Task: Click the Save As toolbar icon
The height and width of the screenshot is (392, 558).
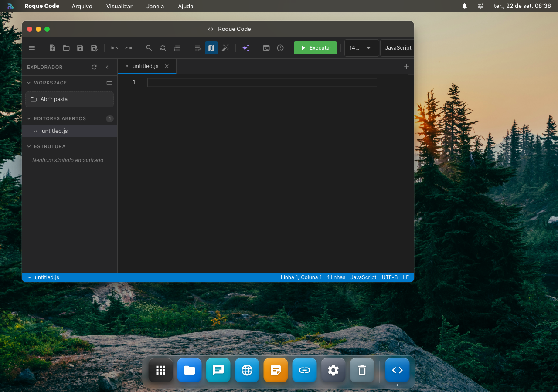Action: 94,48
